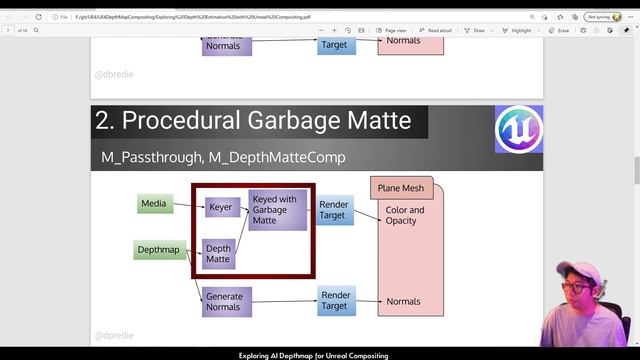Screen dimensions: 640x360
Task: Zoom out the PDF
Action: [x=321, y=30]
